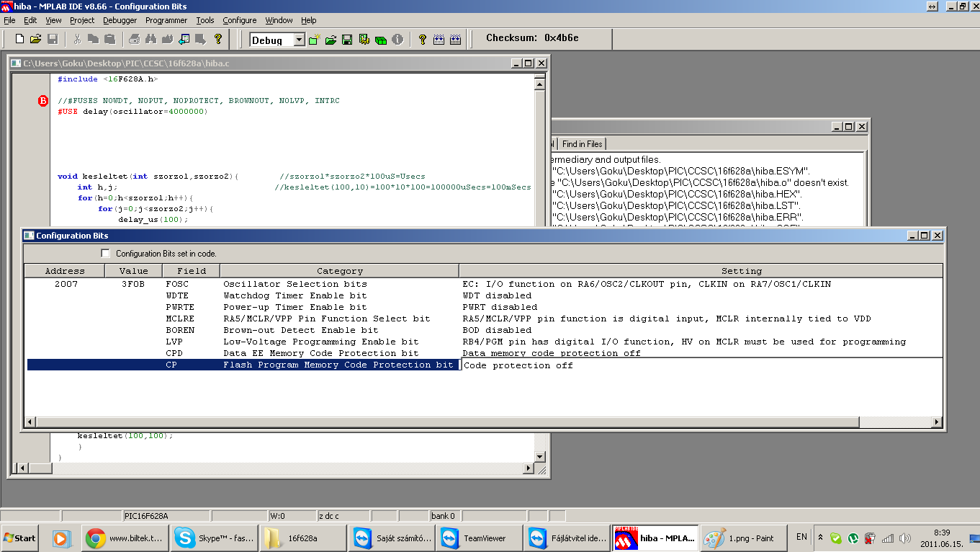Switch to the Find in Files tab
Viewport: 980px width, 552px height.
(582, 144)
